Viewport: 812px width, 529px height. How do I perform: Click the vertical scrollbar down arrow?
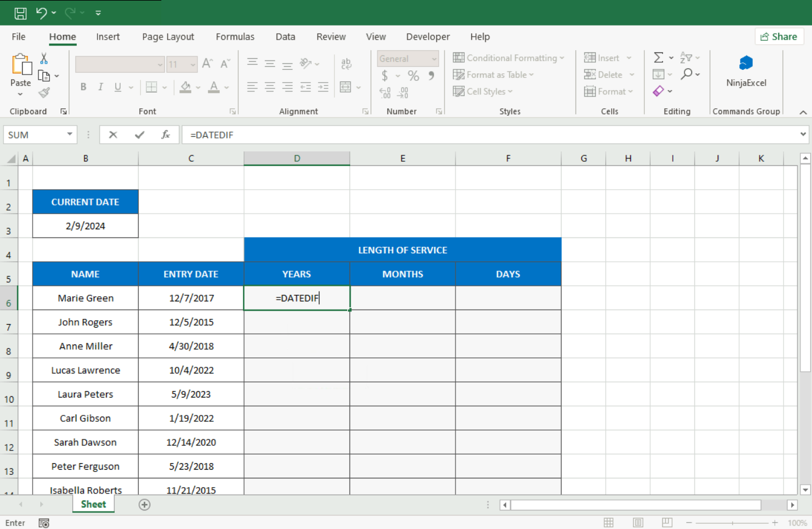pos(806,490)
